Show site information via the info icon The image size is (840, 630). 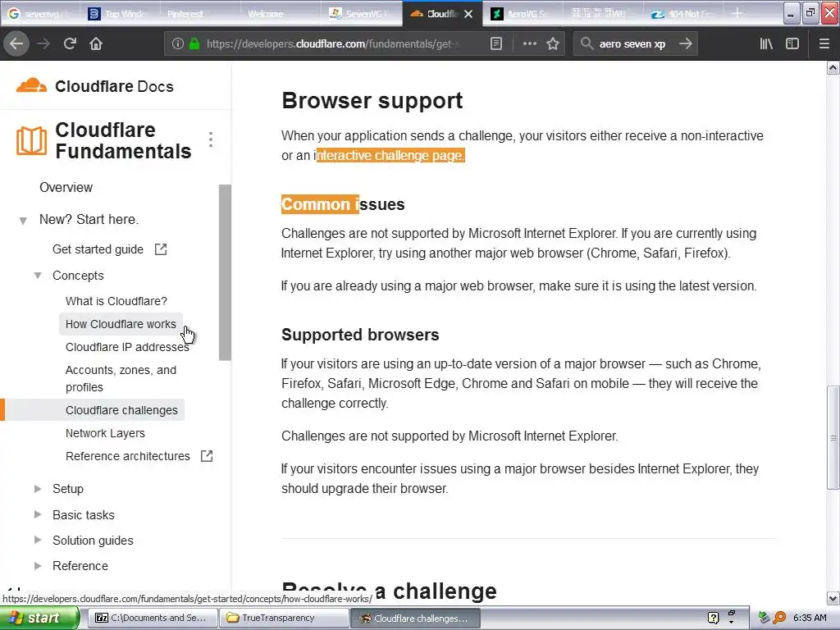(178, 44)
